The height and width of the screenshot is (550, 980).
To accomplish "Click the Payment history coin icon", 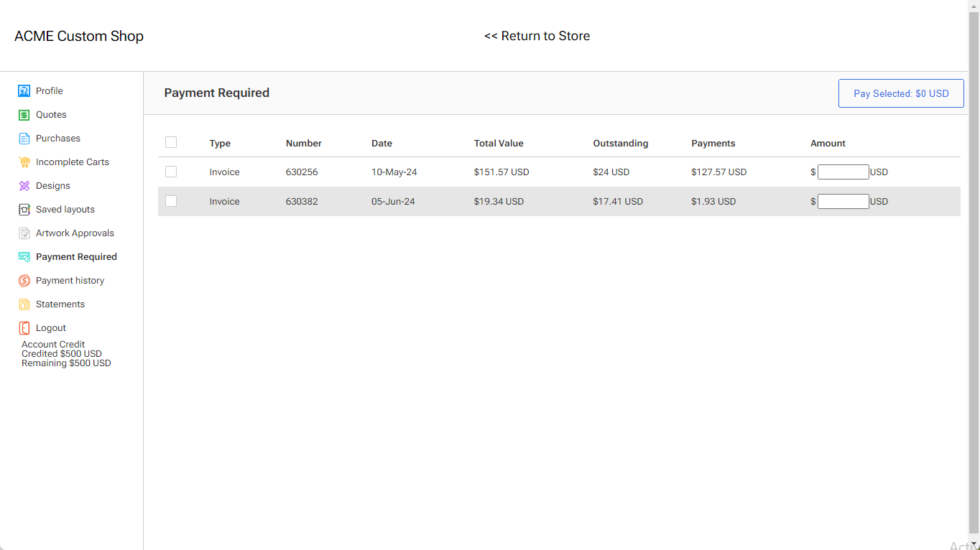I will coord(24,281).
